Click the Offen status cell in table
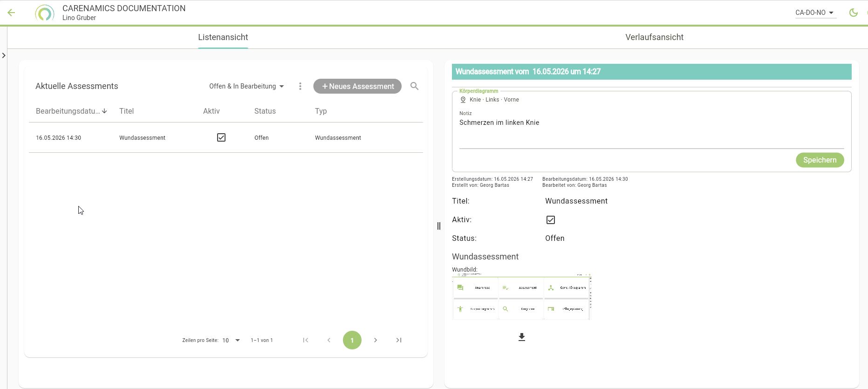 [261, 138]
